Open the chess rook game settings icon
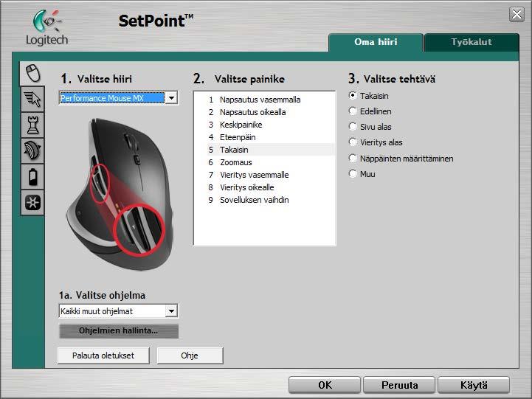The height and width of the screenshot is (399, 532). click(x=32, y=125)
